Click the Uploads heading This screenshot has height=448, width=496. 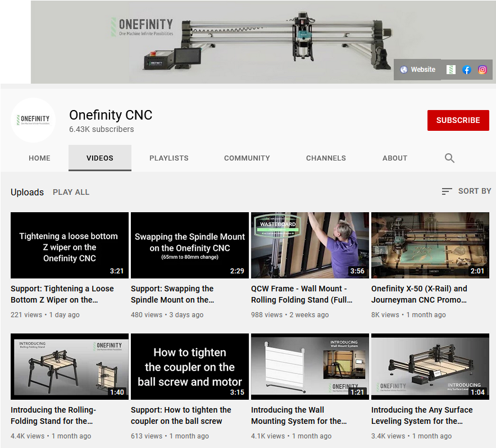(x=27, y=192)
